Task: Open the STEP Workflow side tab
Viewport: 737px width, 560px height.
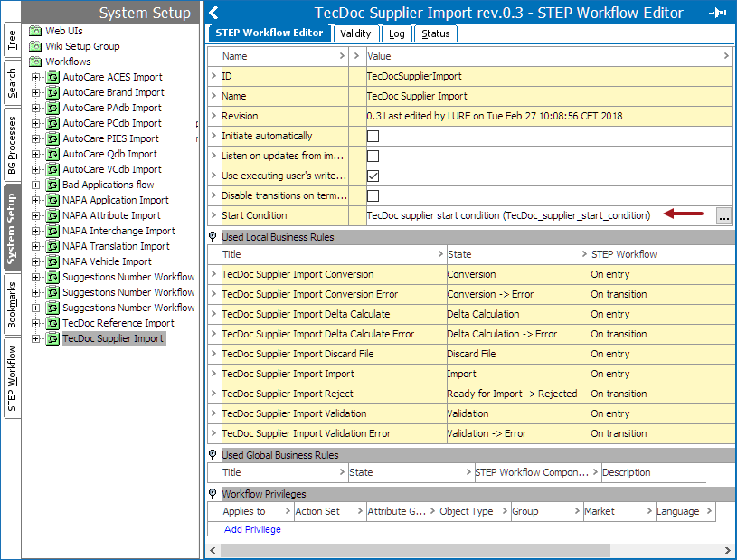Action: point(12,378)
